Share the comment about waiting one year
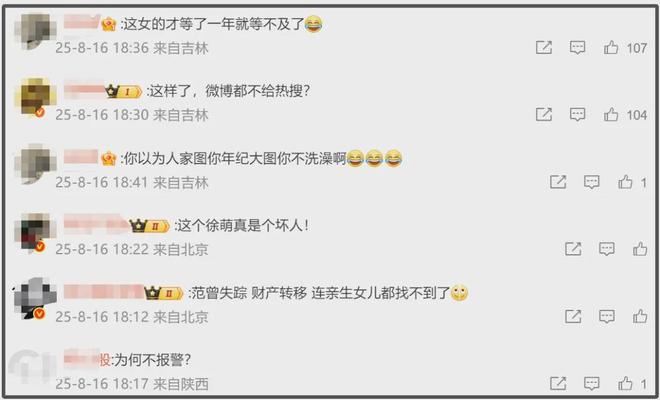Screen dimensions: 660x400 tap(544, 48)
